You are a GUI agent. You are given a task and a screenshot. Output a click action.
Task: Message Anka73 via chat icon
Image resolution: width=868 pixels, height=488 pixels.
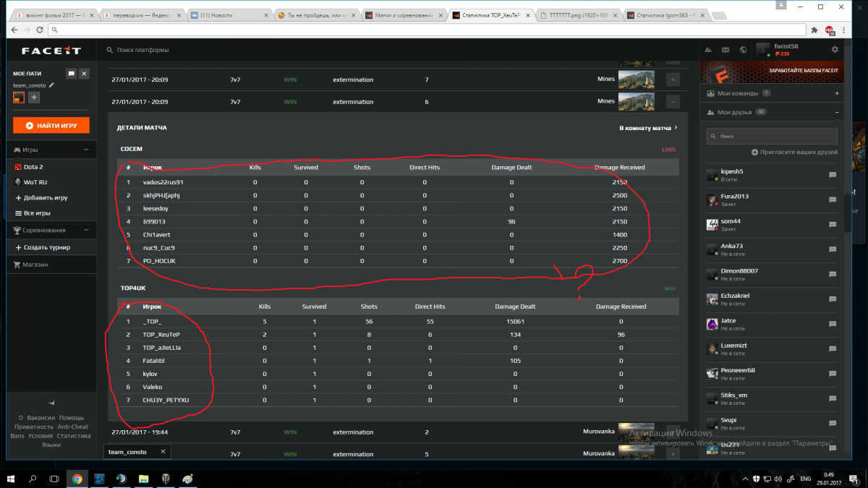pos(833,249)
